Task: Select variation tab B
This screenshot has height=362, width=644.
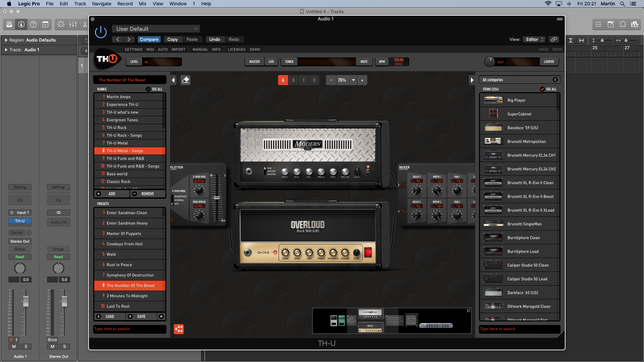Action: tap(293, 80)
